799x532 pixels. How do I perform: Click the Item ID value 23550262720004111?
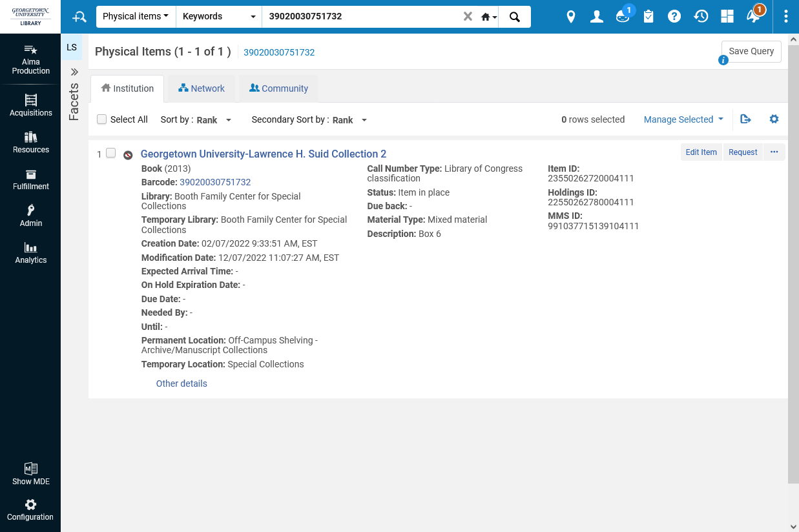(591, 178)
